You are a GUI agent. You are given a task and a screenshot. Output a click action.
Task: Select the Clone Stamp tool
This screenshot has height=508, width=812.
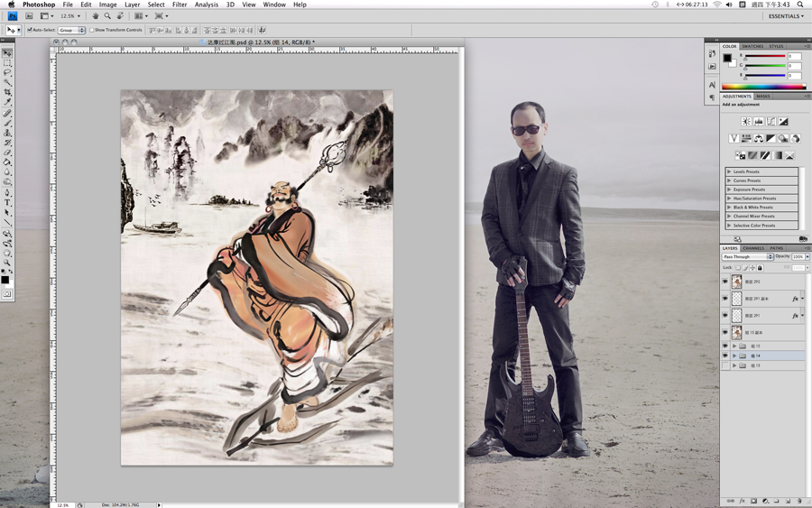click(7, 133)
